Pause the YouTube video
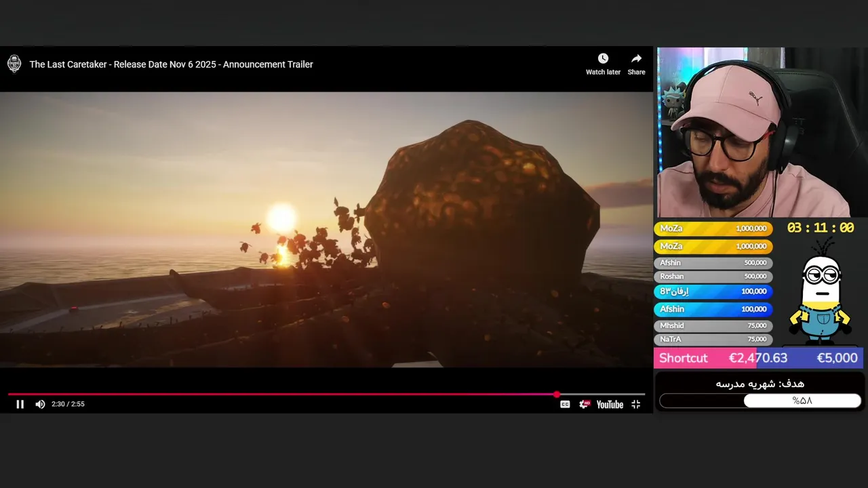The image size is (868, 488). coord(20,404)
